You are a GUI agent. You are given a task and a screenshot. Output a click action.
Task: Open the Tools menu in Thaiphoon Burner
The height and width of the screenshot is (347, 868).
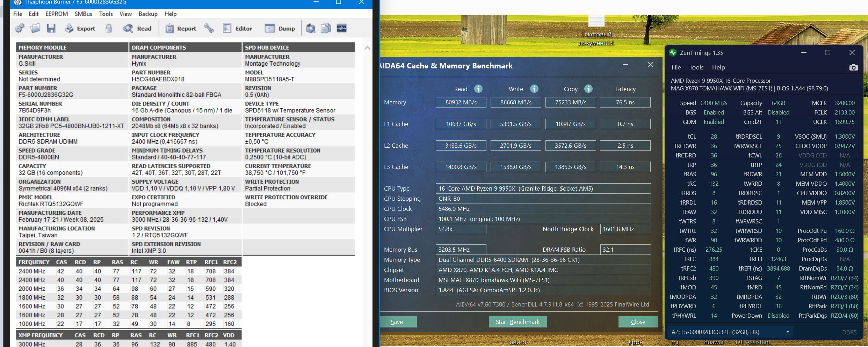(x=106, y=14)
